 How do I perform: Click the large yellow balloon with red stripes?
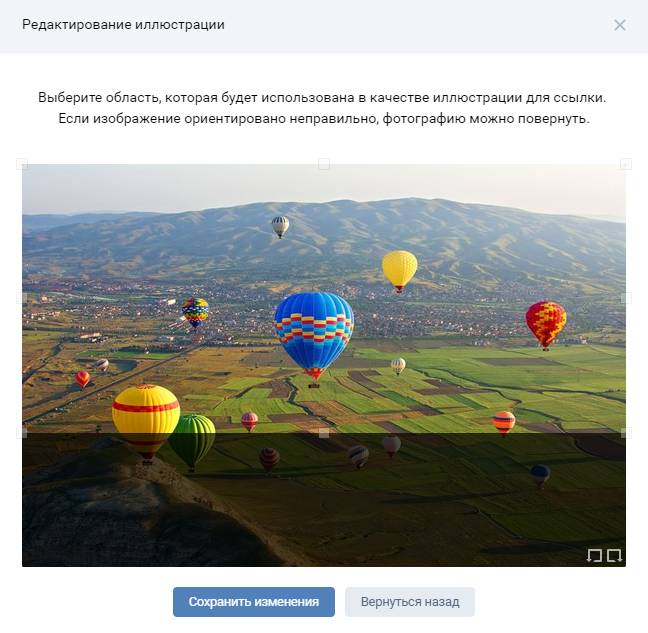146,417
